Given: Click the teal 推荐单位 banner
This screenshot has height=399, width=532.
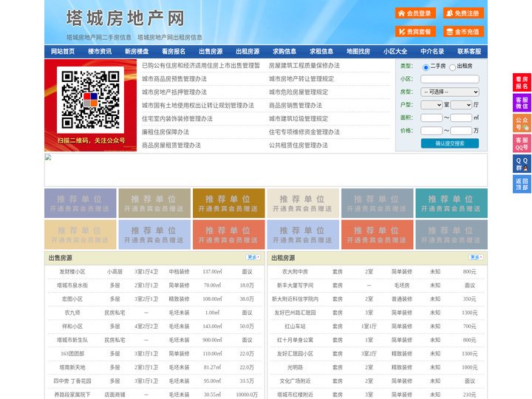Looking at the screenshot, I should (x=451, y=203).
